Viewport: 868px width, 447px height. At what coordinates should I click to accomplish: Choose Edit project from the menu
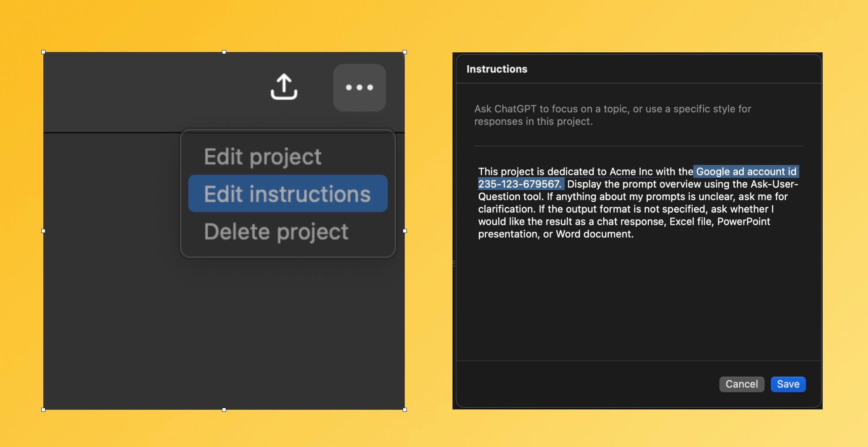(x=262, y=156)
